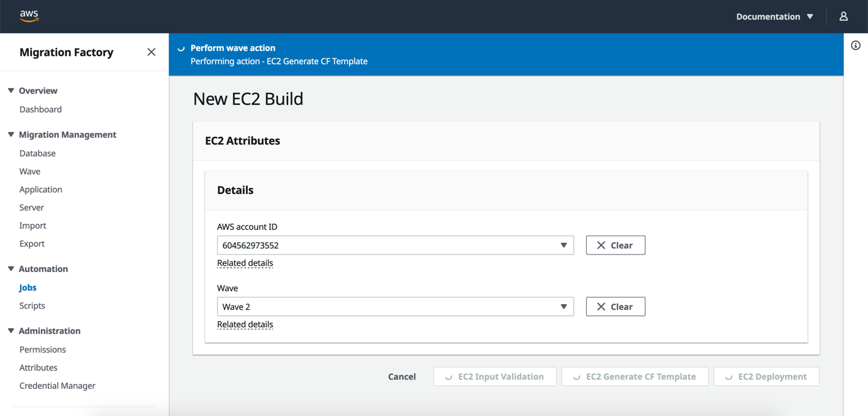Screen dimensions: 868x416
Task: Click the EC2 Input Validation button
Action: pos(494,376)
